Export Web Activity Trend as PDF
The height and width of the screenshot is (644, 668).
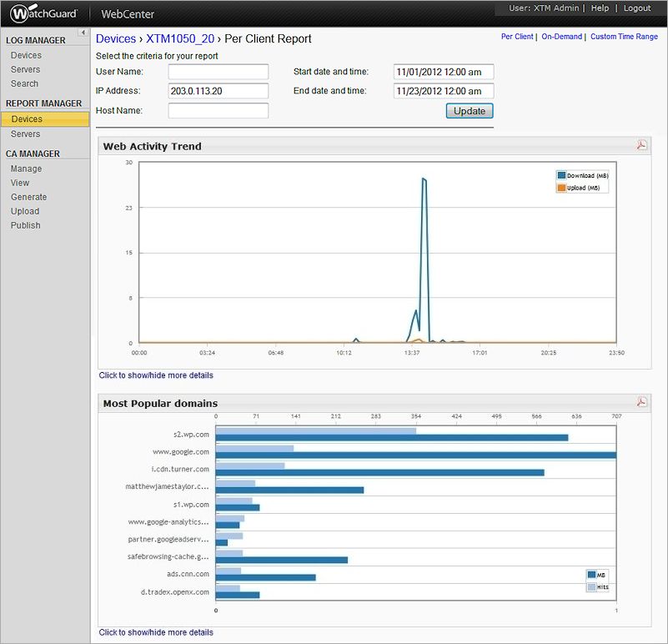(x=640, y=144)
